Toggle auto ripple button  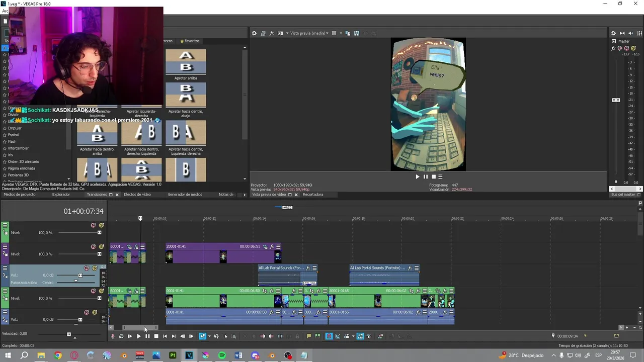tap(346, 336)
